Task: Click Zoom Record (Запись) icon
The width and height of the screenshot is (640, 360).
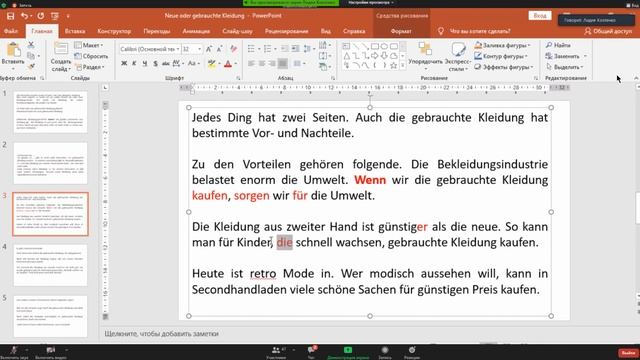Action: tap(384, 350)
